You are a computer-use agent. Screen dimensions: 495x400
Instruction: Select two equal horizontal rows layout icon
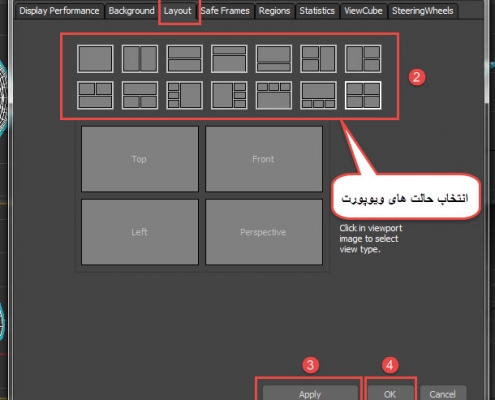[185, 59]
